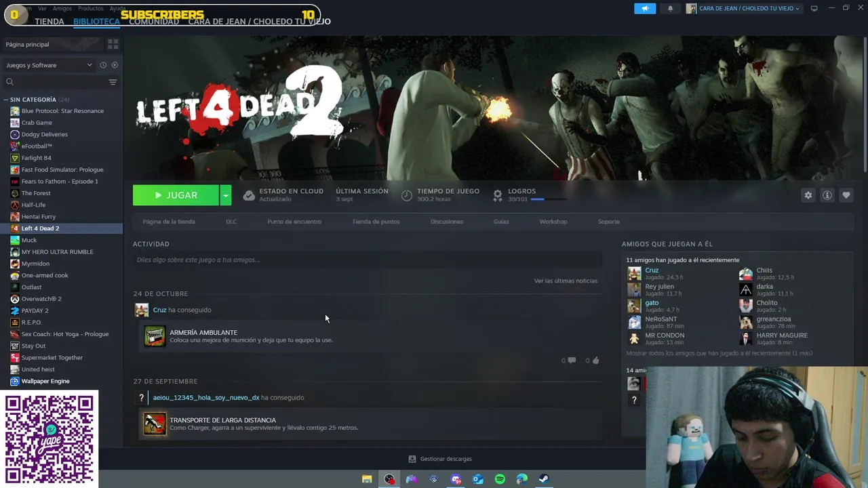Toggle Left 4 Dead 2 favorite heart
868x488 pixels.
(846, 195)
